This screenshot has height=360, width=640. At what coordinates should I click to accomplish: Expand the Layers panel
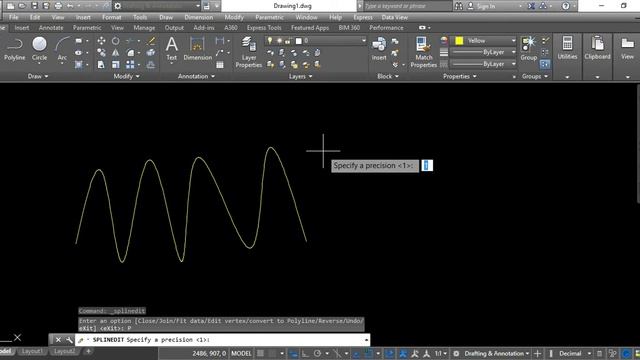pos(300,76)
